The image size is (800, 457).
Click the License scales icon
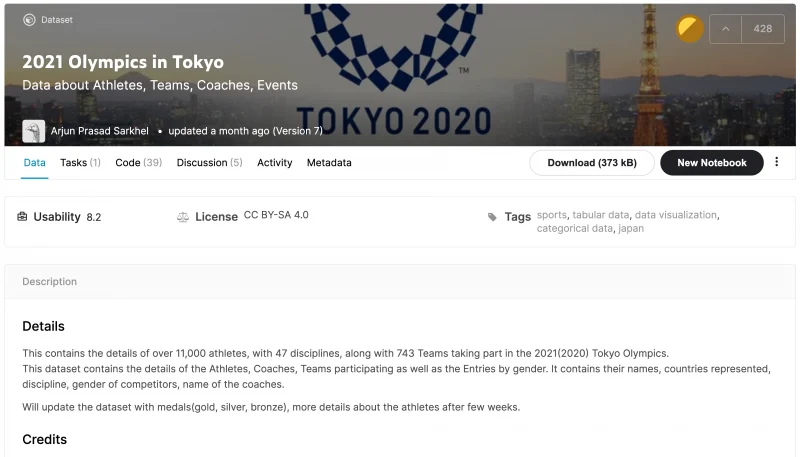tap(182, 216)
